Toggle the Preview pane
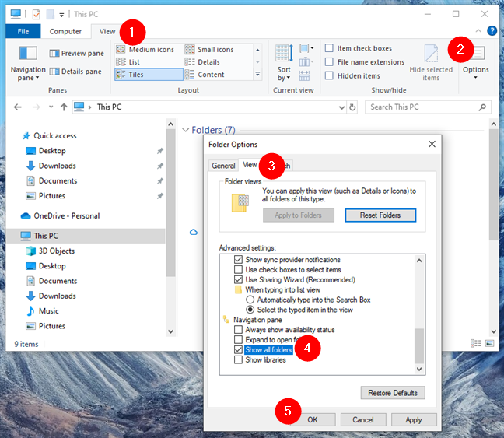The height and width of the screenshot is (438, 504). click(x=76, y=54)
